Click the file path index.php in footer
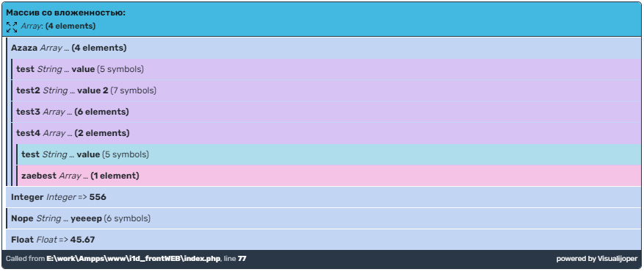 click(x=134, y=259)
